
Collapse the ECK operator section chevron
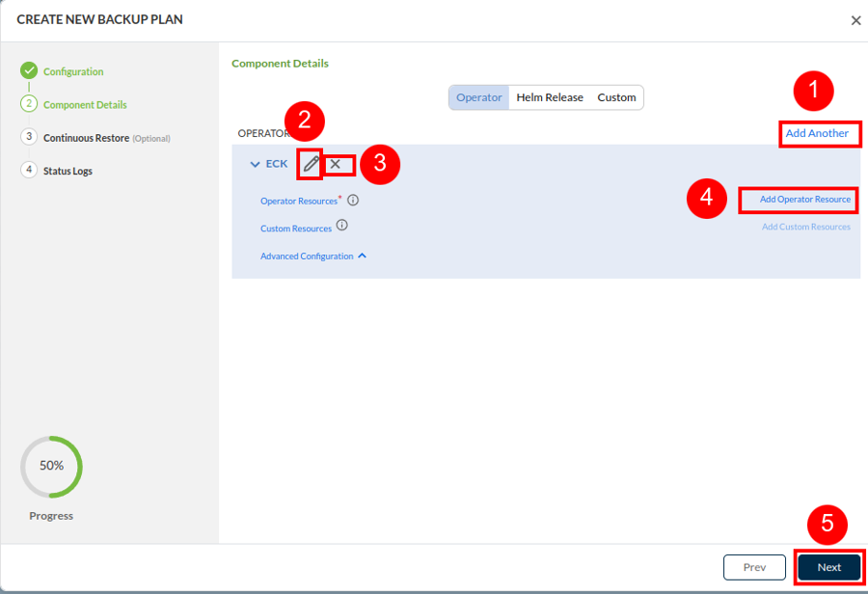point(255,164)
